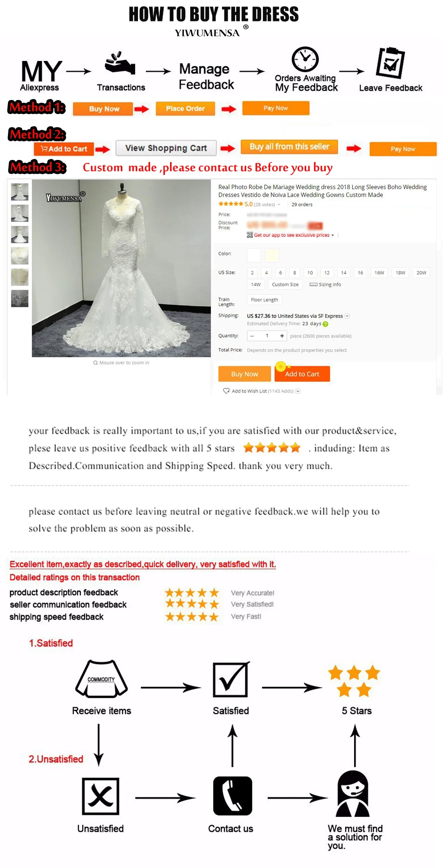Click the customer service agent icon

click(x=353, y=794)
